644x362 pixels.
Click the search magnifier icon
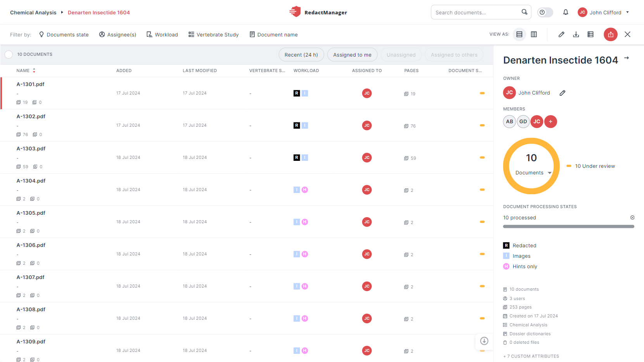[524, 12]
